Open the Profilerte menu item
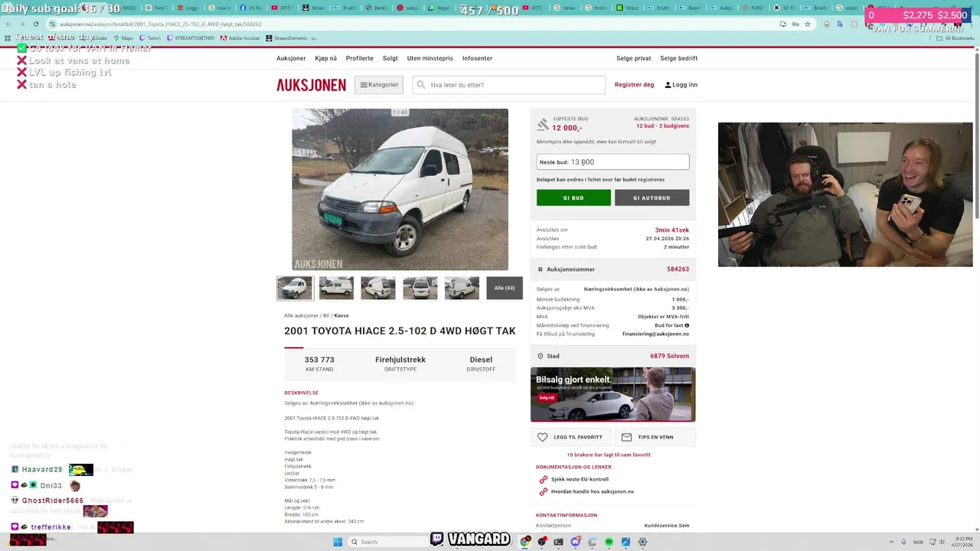Screen dimensions: 980x551 tap(360, 58)
